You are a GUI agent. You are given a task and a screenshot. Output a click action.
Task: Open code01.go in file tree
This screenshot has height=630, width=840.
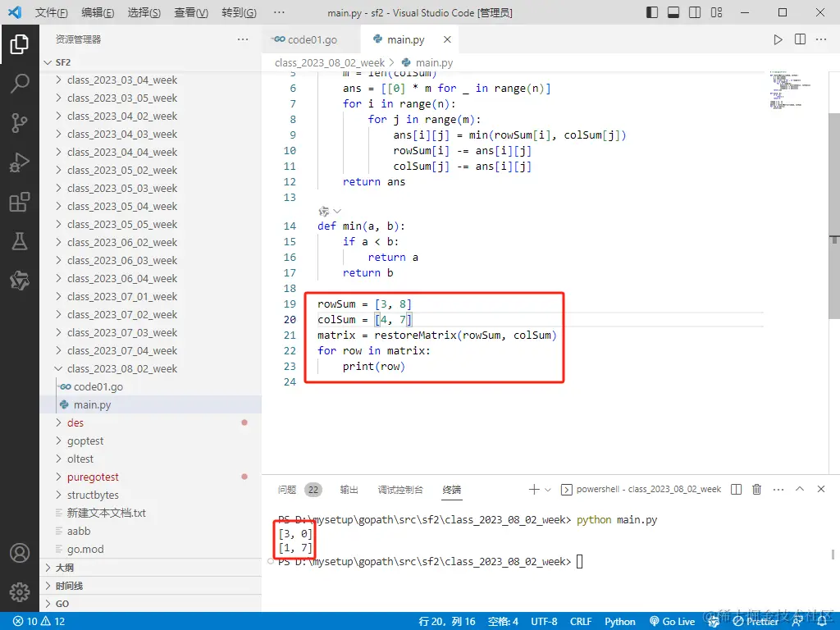(x=151, y=387)
